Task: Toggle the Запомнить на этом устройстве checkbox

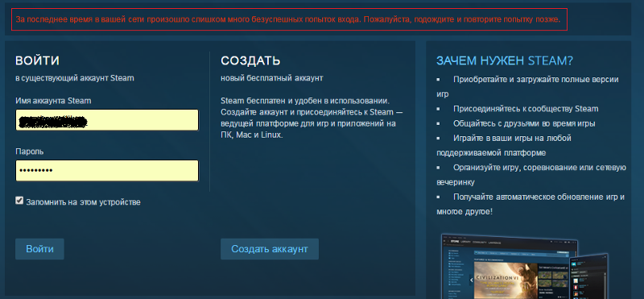Action: tap(19, 201)
